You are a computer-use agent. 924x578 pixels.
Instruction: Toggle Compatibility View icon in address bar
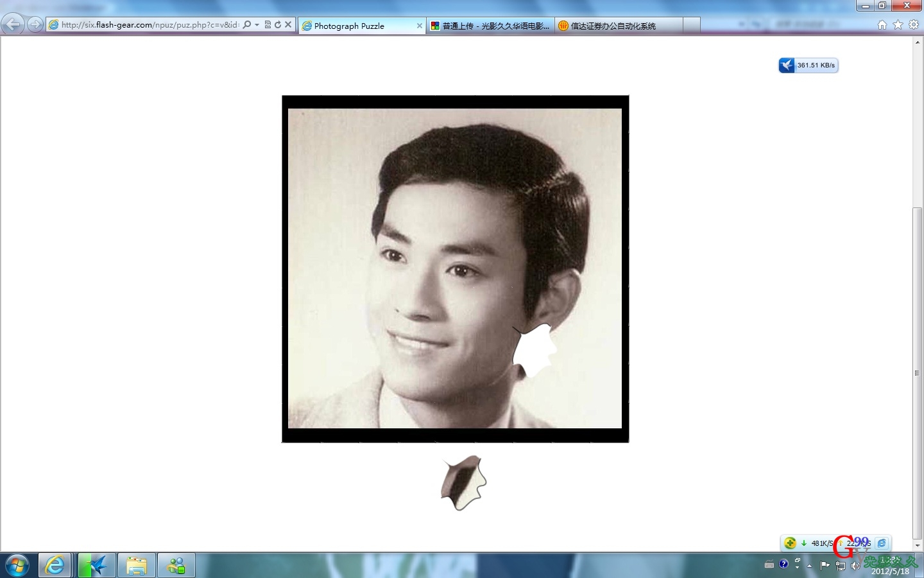[268, 24]
